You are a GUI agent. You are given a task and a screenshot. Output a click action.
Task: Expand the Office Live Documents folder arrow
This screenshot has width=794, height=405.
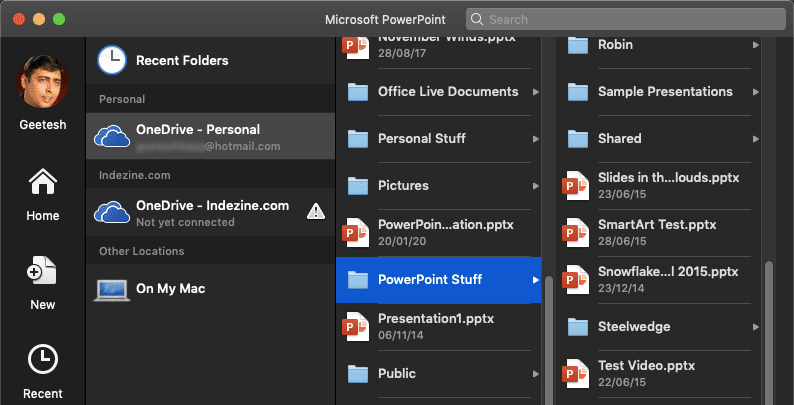coord(536,92)
